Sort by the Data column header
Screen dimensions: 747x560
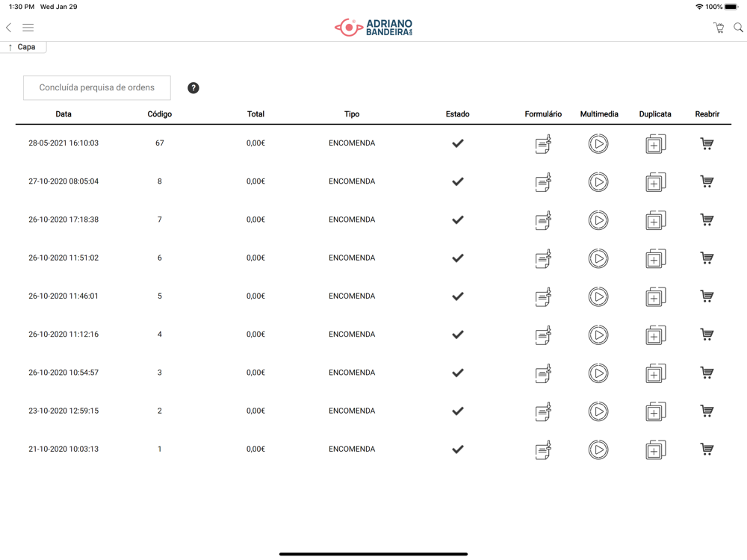pyautogui.click(x=63, y=114)
